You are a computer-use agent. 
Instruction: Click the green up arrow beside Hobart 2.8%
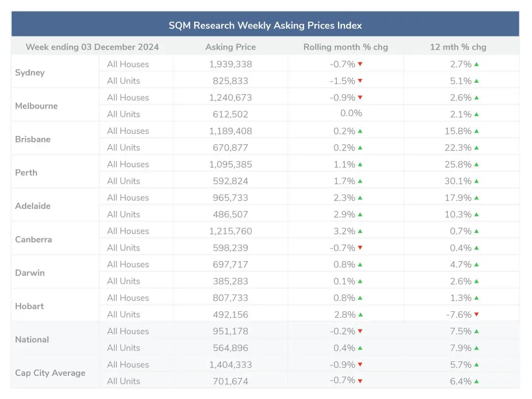pos(360,314)
